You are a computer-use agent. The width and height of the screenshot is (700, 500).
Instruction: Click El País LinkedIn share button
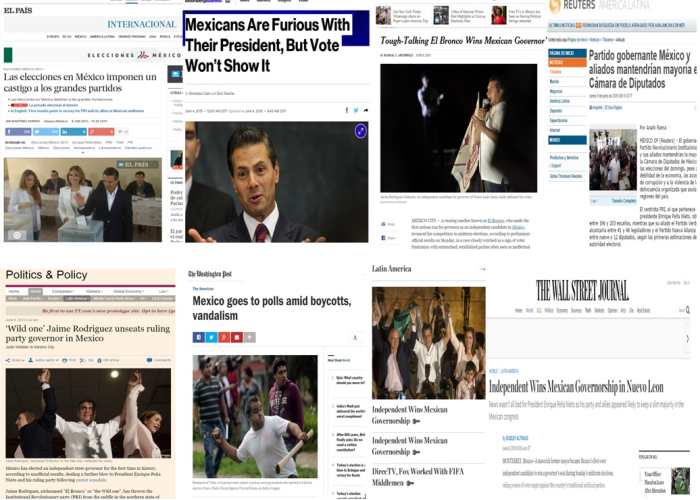coord(74,132)
